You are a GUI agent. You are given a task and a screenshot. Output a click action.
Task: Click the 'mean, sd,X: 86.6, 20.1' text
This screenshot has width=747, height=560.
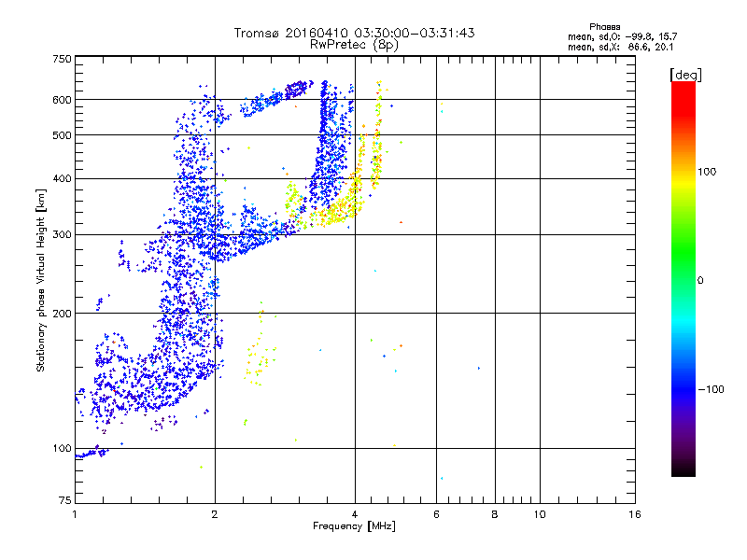coord(620,47)
